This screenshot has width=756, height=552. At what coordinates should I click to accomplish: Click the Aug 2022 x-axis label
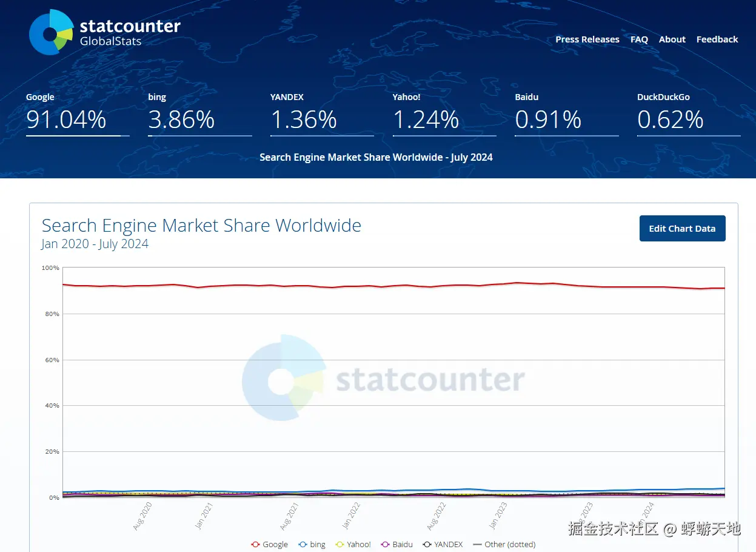436,516
